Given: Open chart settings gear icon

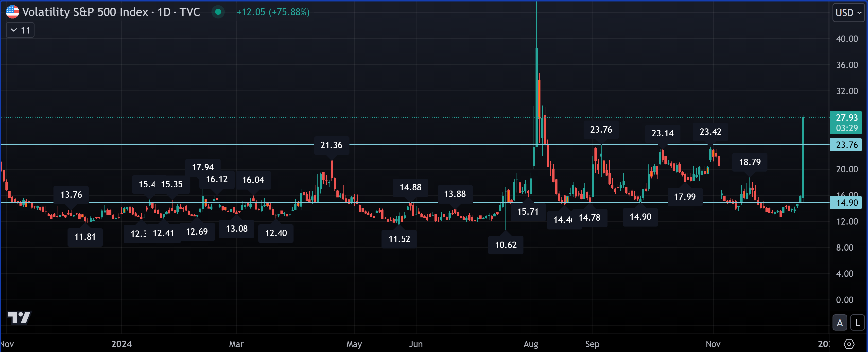Looking at the screenshot, I should tap(849, 344).
